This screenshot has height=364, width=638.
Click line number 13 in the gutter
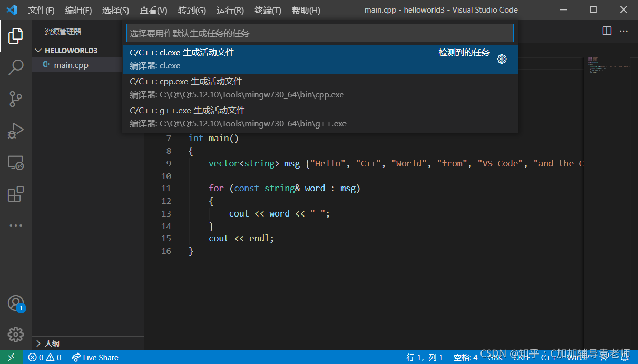(166, 213)
